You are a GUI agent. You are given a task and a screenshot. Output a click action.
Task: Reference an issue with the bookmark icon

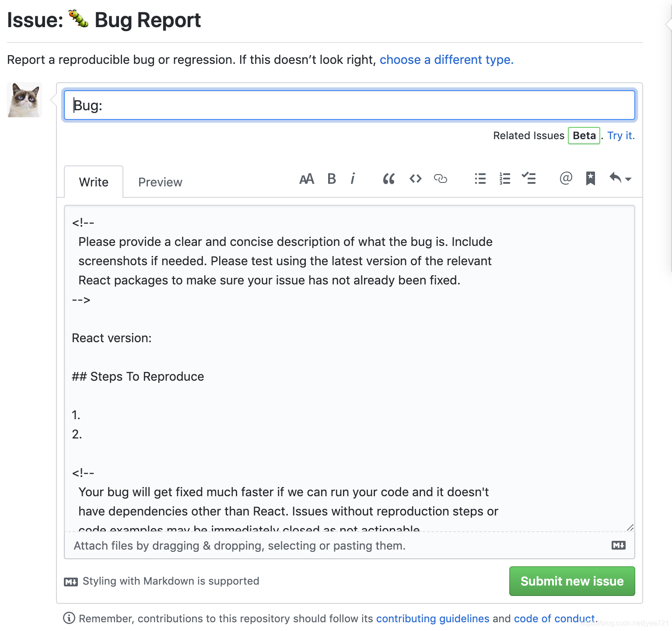[x=591, y=179]
